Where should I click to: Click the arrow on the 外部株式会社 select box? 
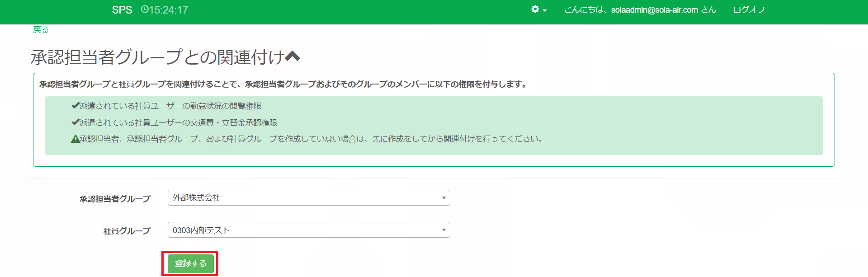click(x=443, y=198)
